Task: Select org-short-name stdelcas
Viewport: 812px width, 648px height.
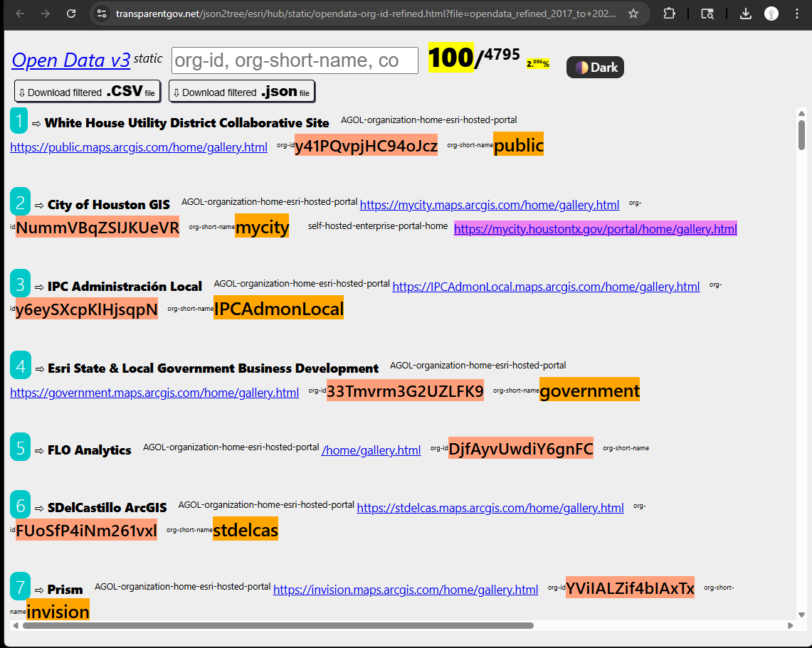Action: 246,529
